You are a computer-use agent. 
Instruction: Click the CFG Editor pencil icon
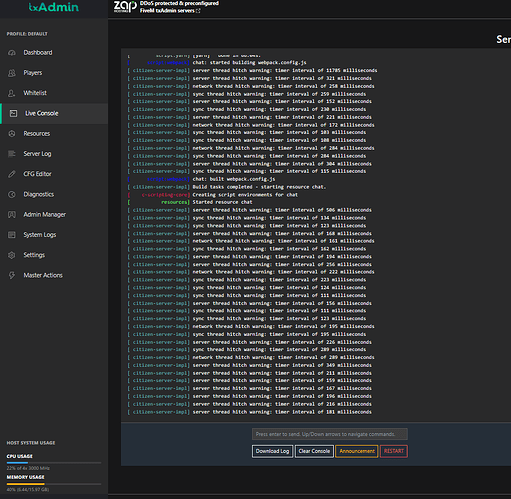[x=12, y=174]
